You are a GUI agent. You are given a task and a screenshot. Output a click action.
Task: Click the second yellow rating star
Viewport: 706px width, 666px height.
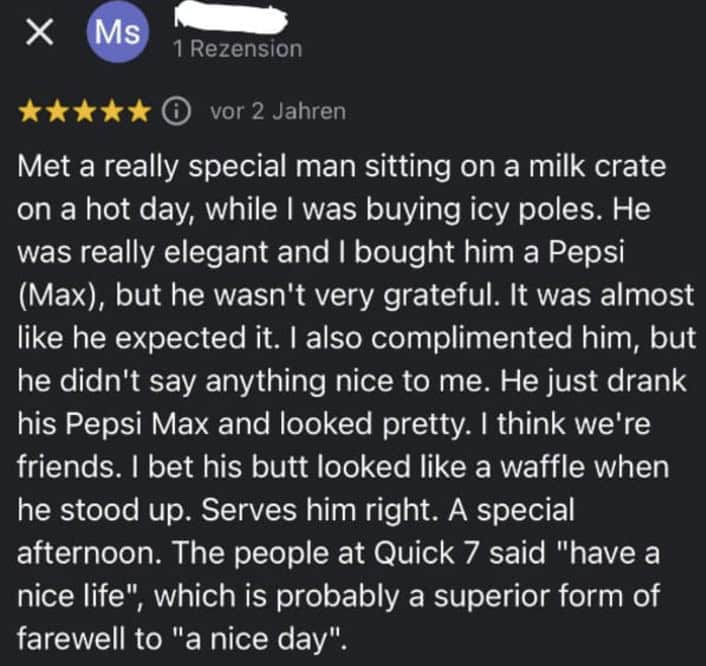point(56,111)
